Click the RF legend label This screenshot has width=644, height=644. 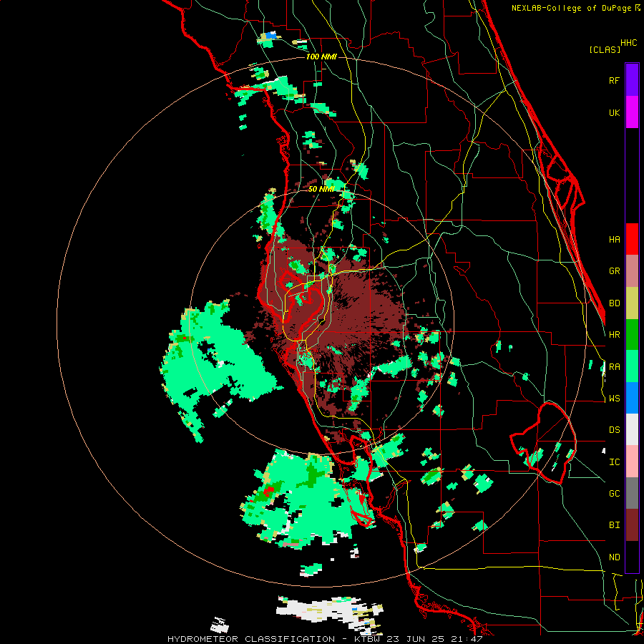614,80
